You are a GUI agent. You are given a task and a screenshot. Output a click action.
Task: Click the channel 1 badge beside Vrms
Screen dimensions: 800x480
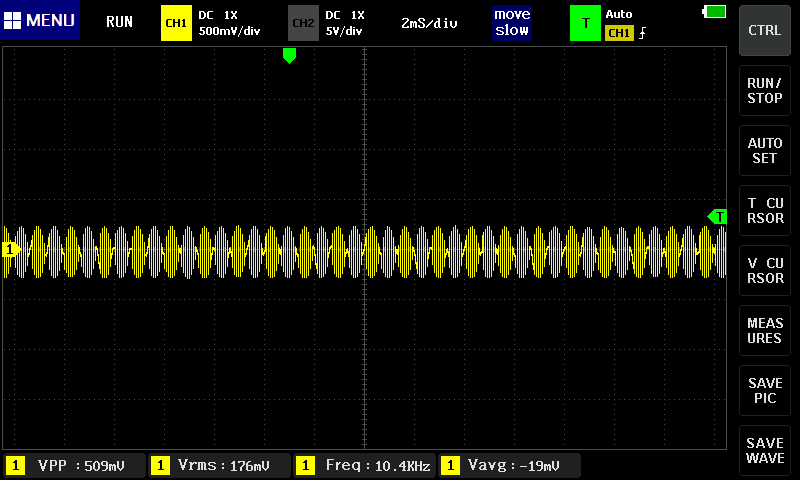click(160, 466)
